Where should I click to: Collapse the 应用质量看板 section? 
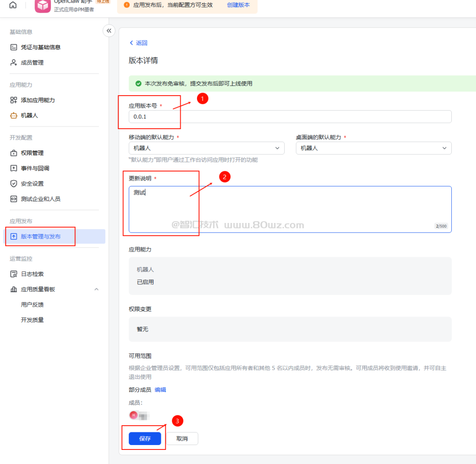coord(97,290)
